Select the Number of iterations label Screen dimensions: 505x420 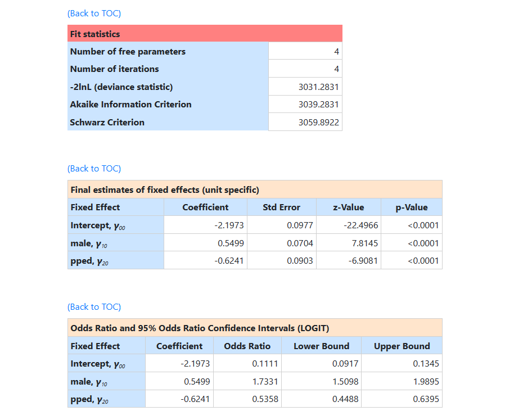[x=114, y=69]
